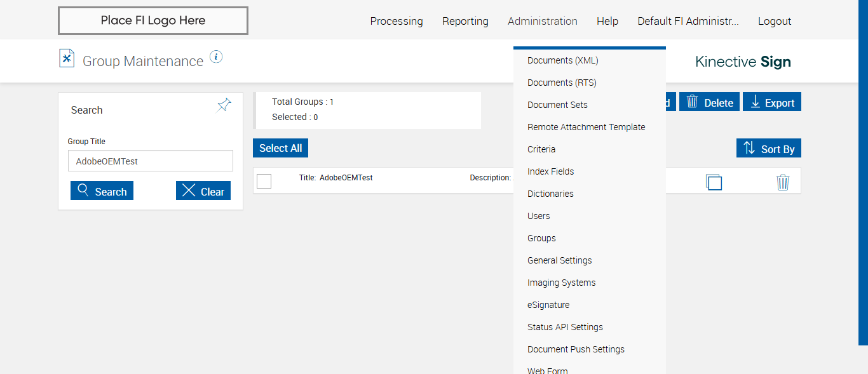
Task: Open the Sort By options
Action: click(769, 149)
